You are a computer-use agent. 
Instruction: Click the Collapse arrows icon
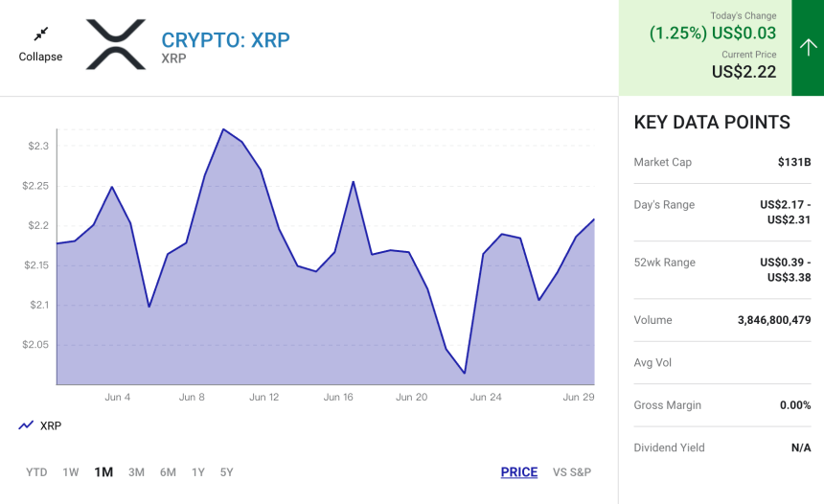[x=40, y=34]
